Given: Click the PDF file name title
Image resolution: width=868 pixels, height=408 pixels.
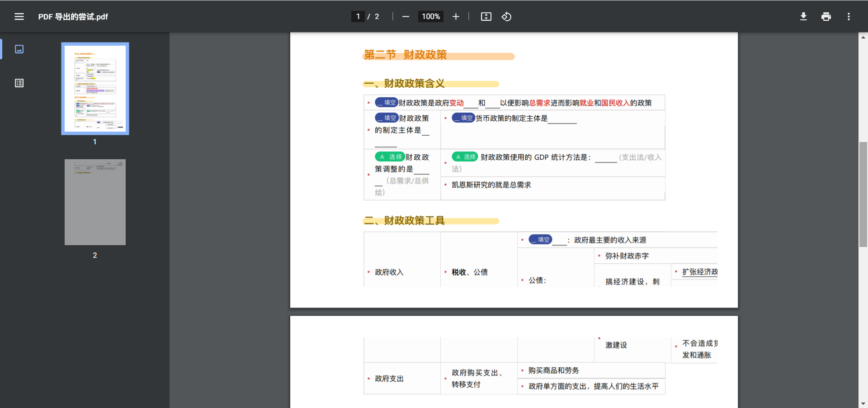Looking at the screenshot, I should pyautogui.click(x=73, y=17).
